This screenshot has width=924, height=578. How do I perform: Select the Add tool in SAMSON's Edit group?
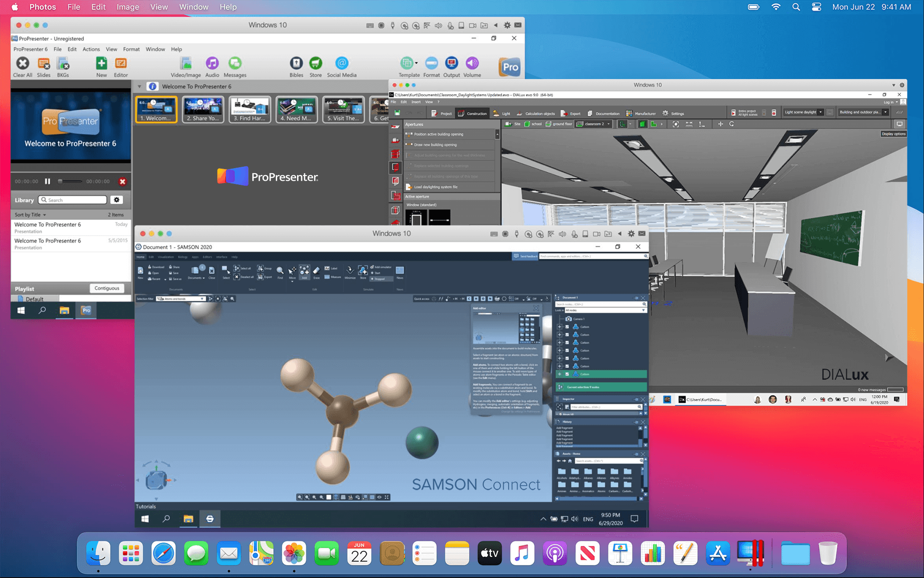[x=304, y=272]
